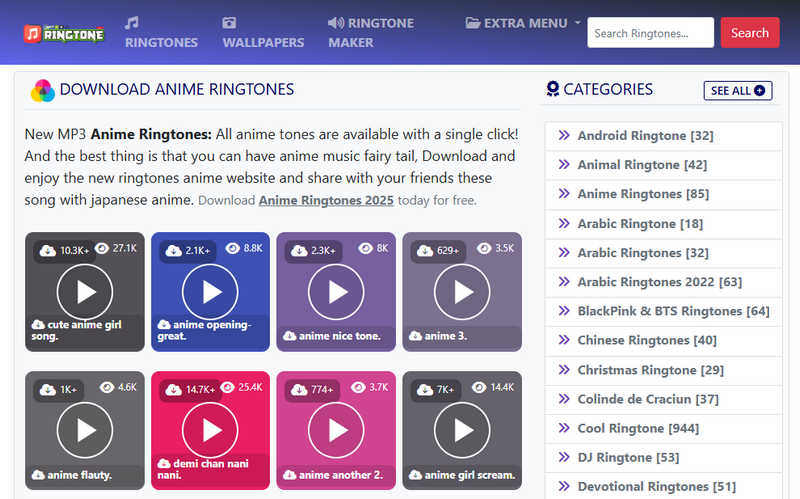This screenshot has height=499, width=800.
Task: Play the anime another 2 ringtone
Action: tap(336, 430)
